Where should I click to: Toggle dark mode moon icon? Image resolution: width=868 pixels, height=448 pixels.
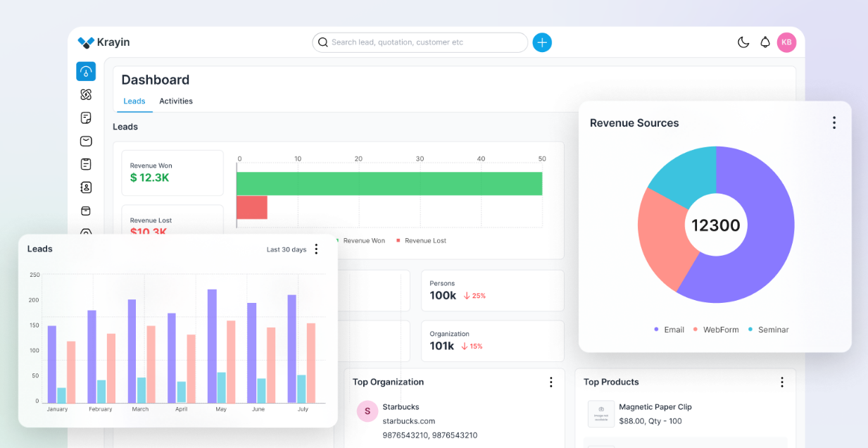(743, 42)
